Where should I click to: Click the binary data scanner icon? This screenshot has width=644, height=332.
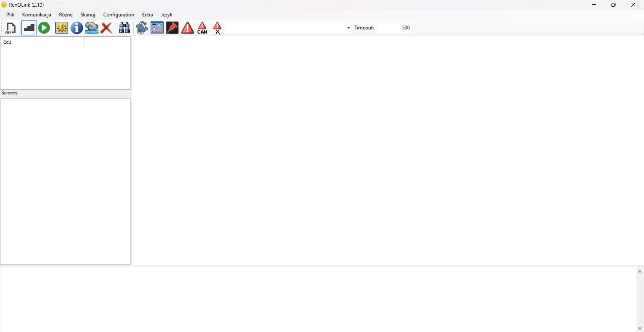(x=142, y=28)
